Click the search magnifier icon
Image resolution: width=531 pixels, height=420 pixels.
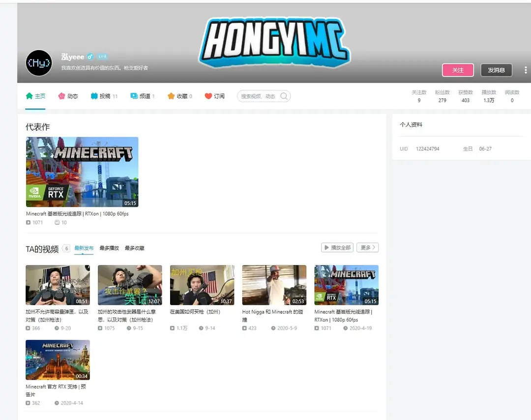(284, 96)
